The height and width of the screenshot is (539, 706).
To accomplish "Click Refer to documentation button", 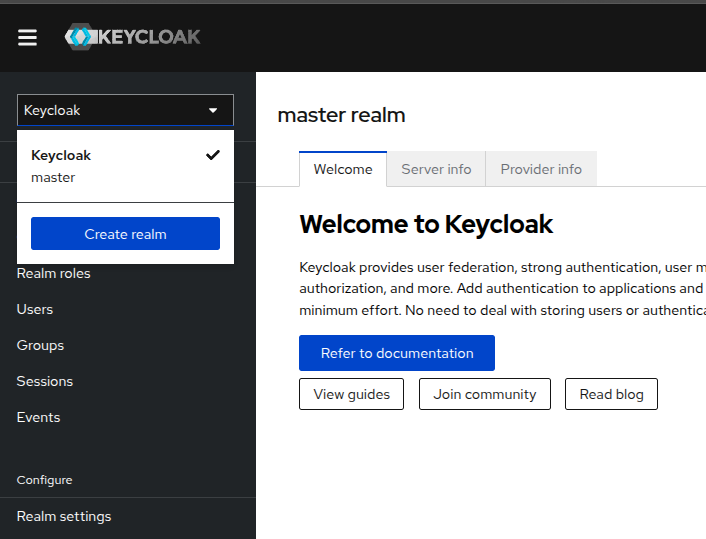I will (397, 353).
